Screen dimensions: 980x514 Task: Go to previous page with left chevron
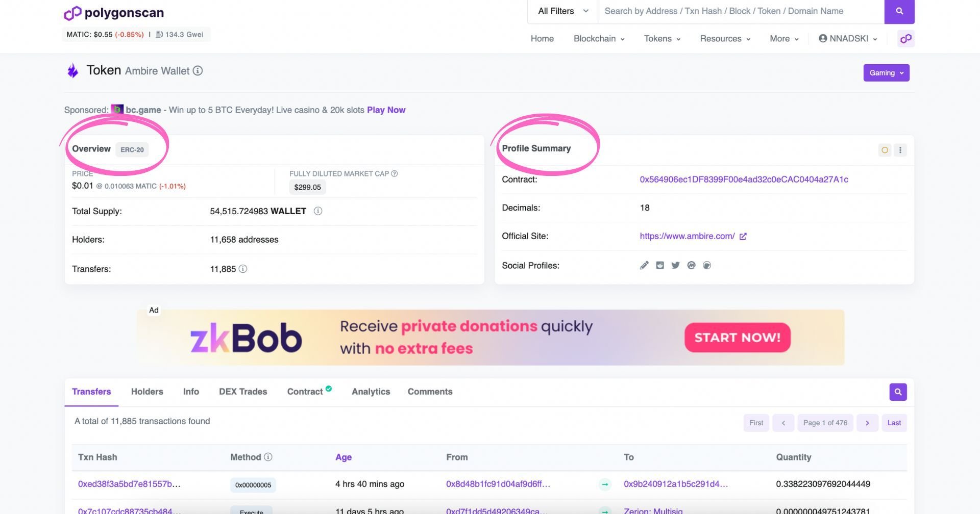coord(783,423)
